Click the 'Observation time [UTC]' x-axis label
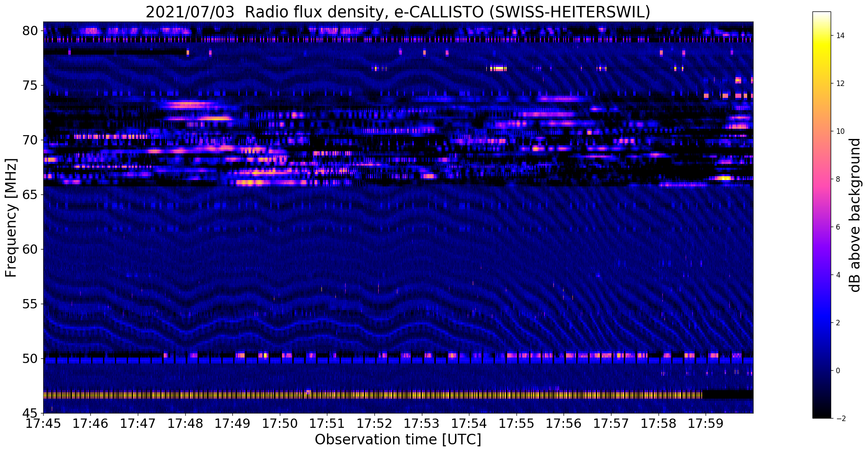 coord(398,440)
